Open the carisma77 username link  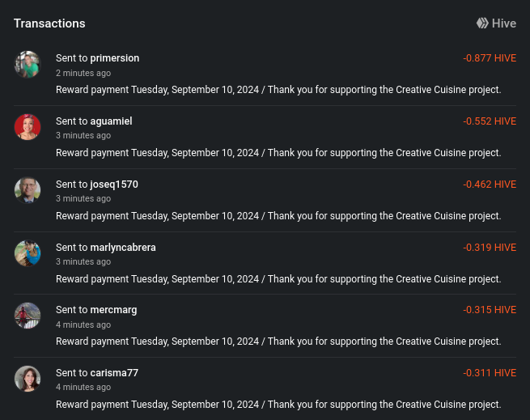click(x=114, y=372)
